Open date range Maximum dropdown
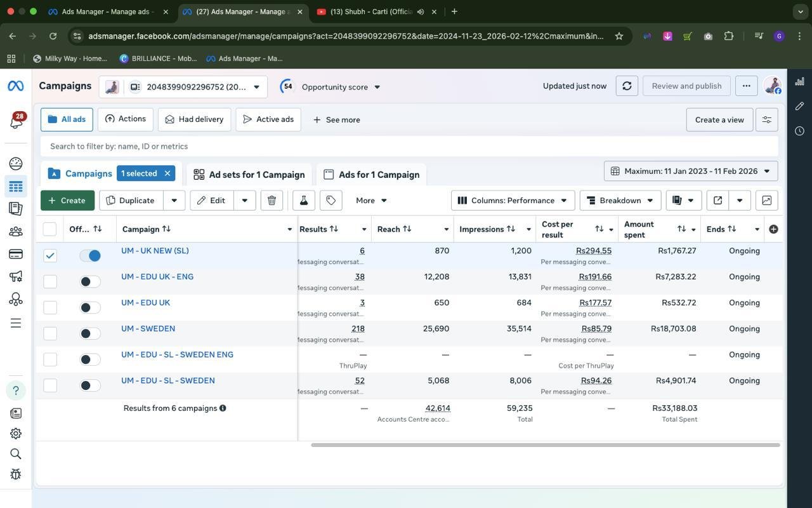 (x=691, y=171)
